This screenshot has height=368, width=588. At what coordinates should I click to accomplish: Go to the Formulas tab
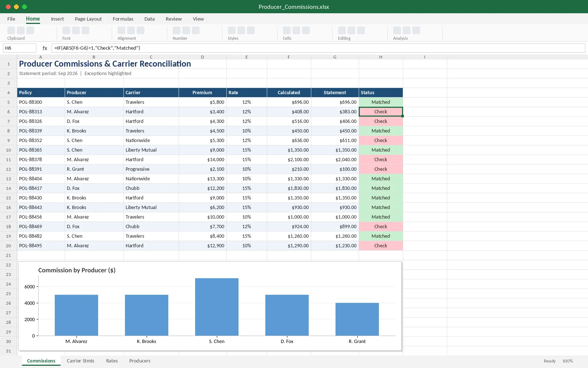[x=123, y=19]
